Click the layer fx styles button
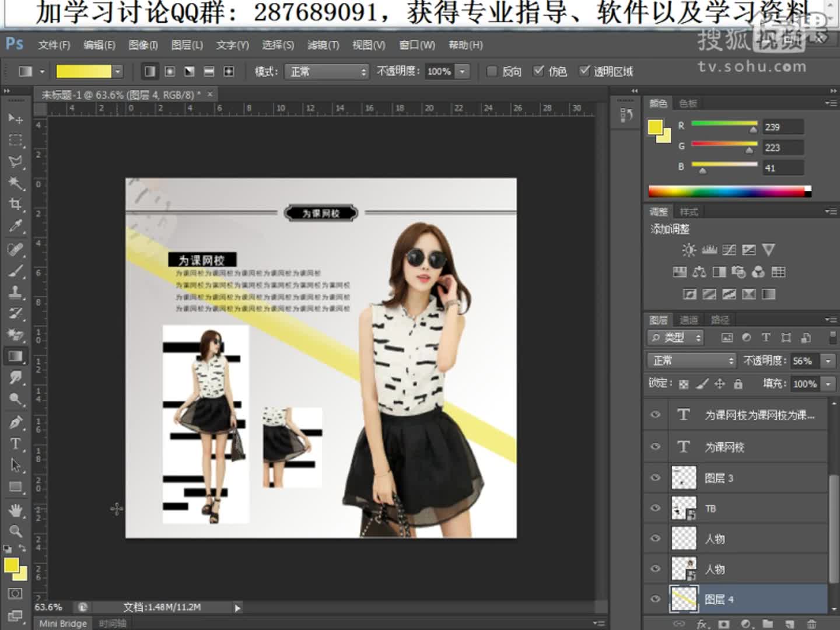 click(x=702, y=624)
